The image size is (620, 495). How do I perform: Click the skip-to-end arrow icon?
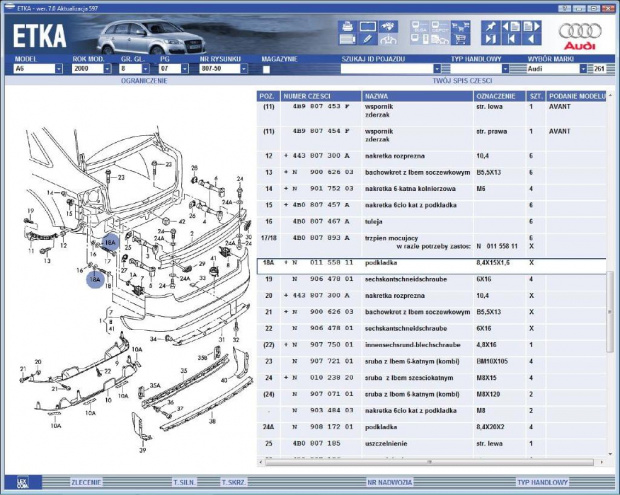pyautogui.click(x=491, y=39)
